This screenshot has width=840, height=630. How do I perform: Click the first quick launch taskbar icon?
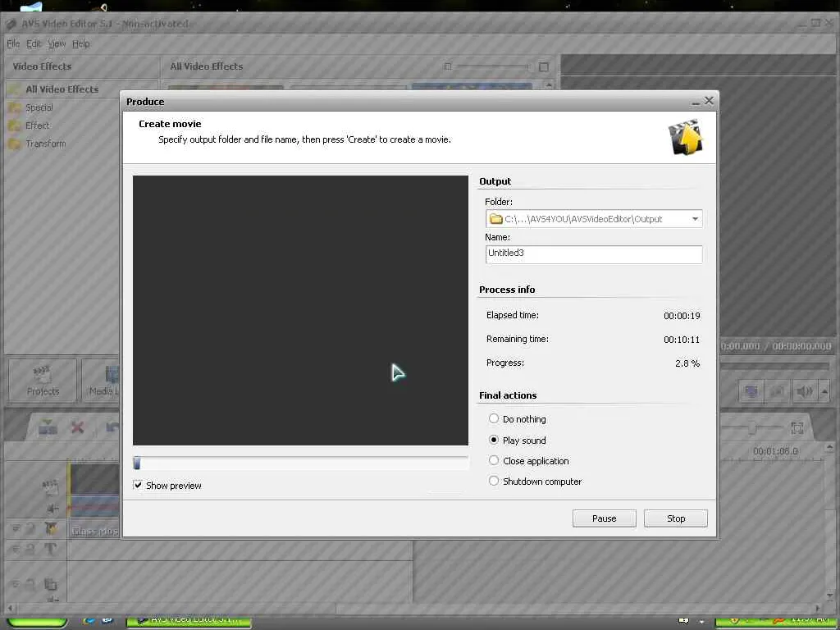point(89,621)
